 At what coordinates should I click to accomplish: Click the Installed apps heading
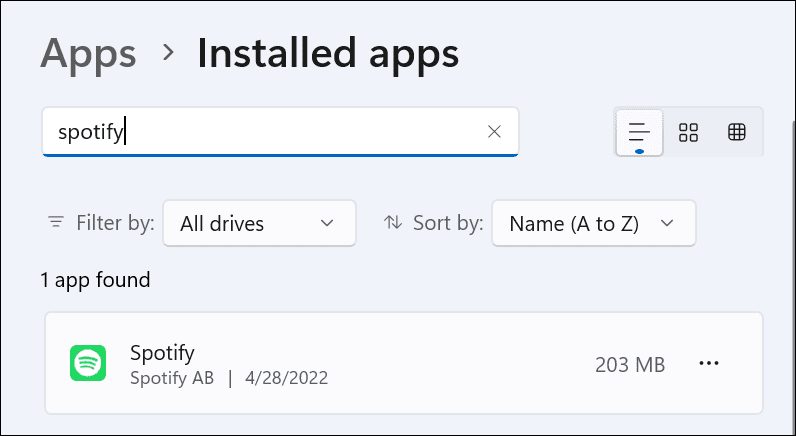(x=328, y=52)
